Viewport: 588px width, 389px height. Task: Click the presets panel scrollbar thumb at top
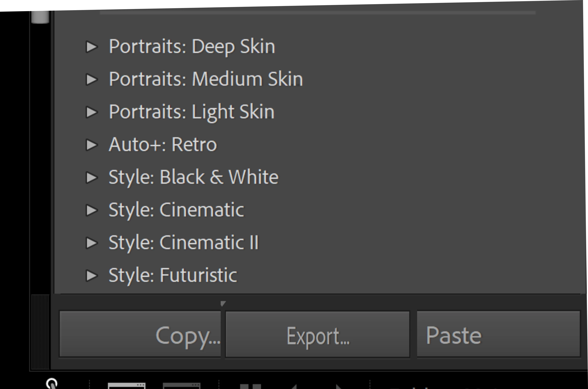pyautogui.click(x=40, y=17)
